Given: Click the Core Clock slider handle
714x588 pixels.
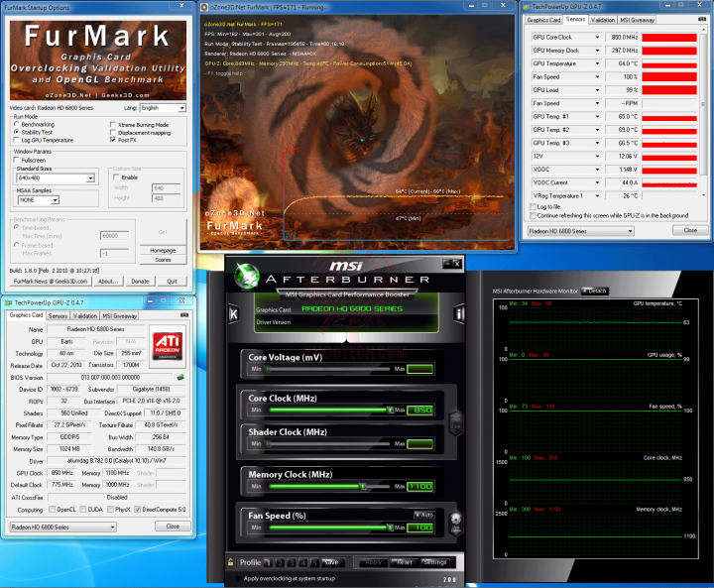Looking at the screenshot, I should pos(390,410).
